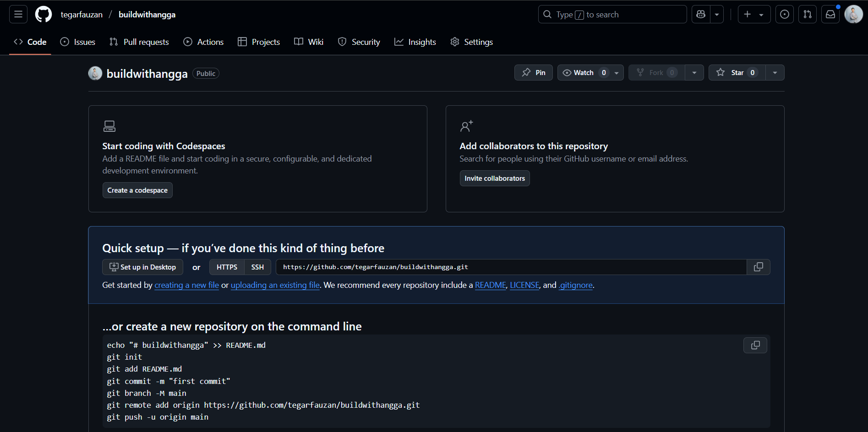Open the Actions tab
This screenshot has width=868, height=432.
(x=203, y=42)
